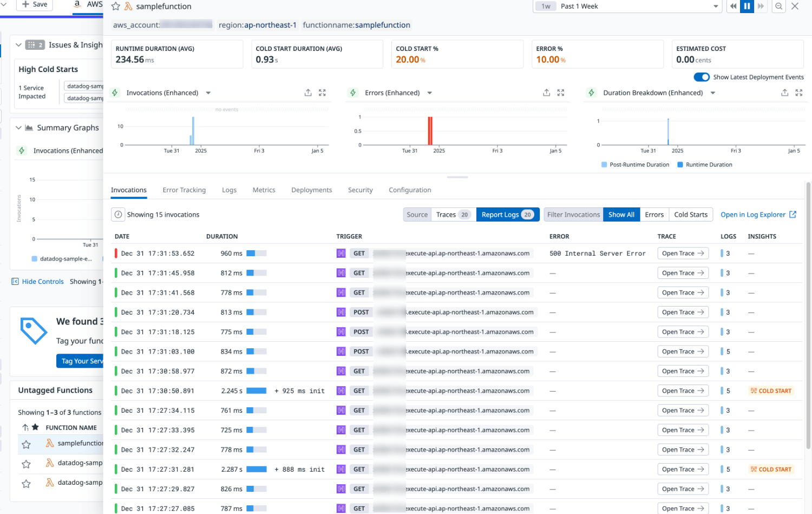
Task: Open Errors (Enhanced) metric dropdown
Action: tap(430, 93)
